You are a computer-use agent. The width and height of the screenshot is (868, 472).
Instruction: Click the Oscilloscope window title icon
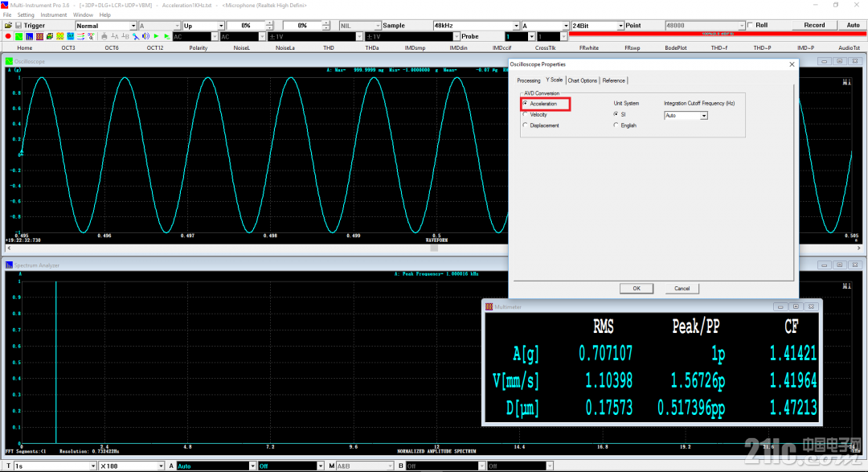tap(9, 61)
